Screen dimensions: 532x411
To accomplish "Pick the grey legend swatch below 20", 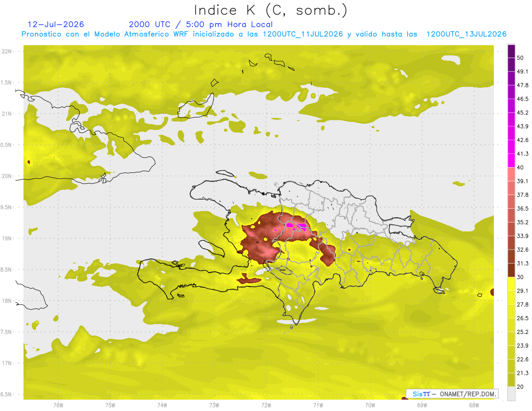I will tap(512, 394).
